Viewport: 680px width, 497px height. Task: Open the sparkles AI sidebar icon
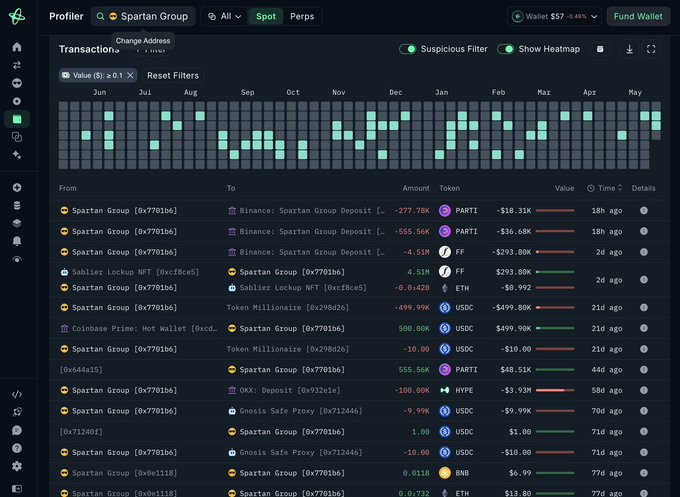[17, 155]
